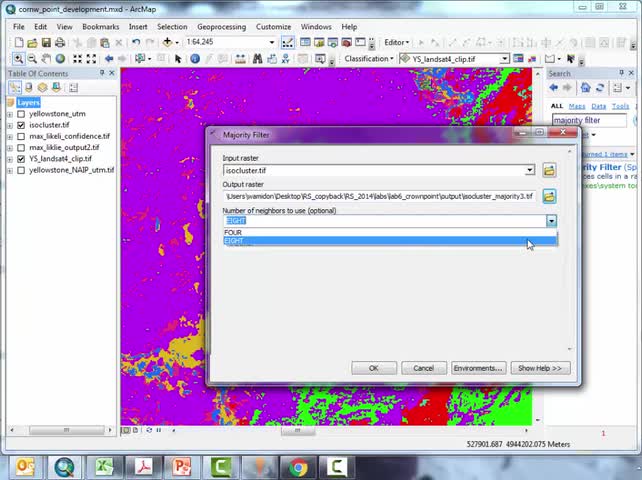The width and height of the screenshot is (642, 480).
Task: Click the Search window home icon
Action: [x=585, y=87]
